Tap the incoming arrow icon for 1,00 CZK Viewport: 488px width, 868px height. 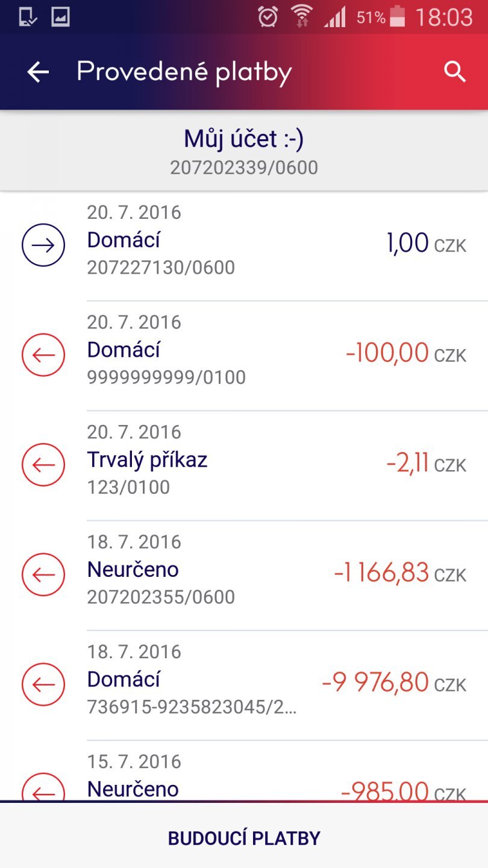(x=43, y=245)
